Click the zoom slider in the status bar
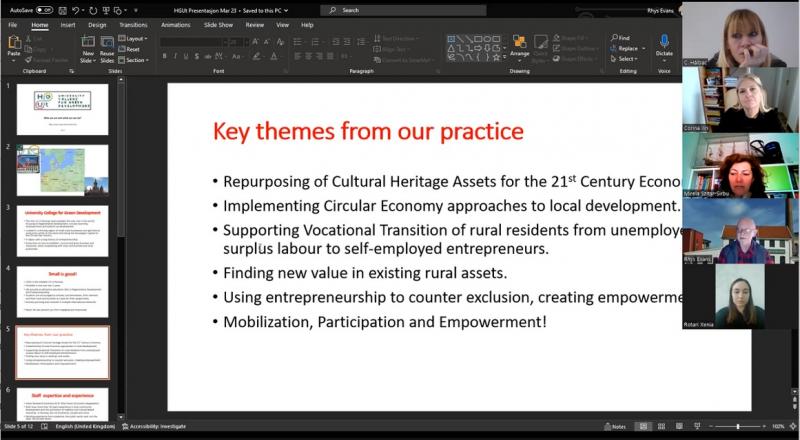Screen dimensions: 800x440 (737, 427)
